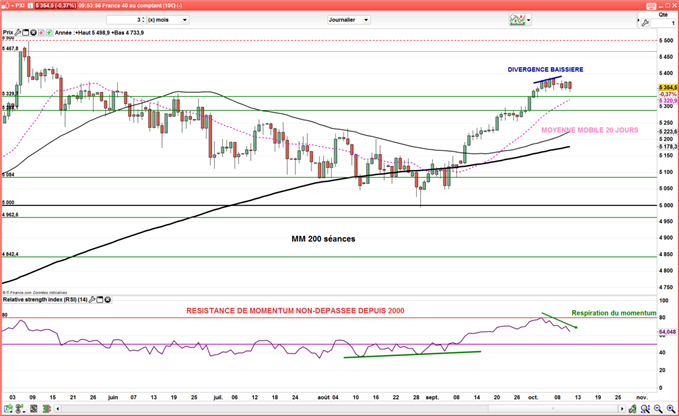Click 'Année :+Haut 5 498,9 +Bas 4 733,9' text
Viewport: 679px width, 416px height.
coord(100,32)
